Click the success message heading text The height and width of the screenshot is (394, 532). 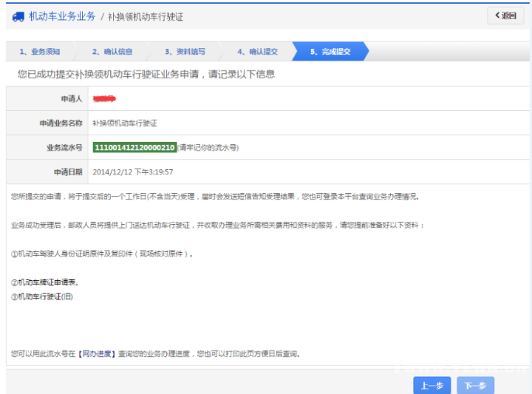click(146, 75)
